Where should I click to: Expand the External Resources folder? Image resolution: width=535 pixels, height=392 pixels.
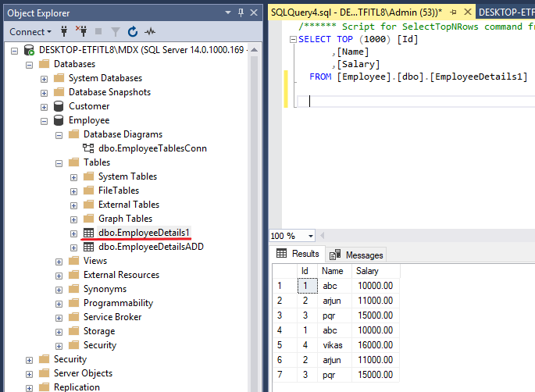pyautogui.click(x=59, y=276)
